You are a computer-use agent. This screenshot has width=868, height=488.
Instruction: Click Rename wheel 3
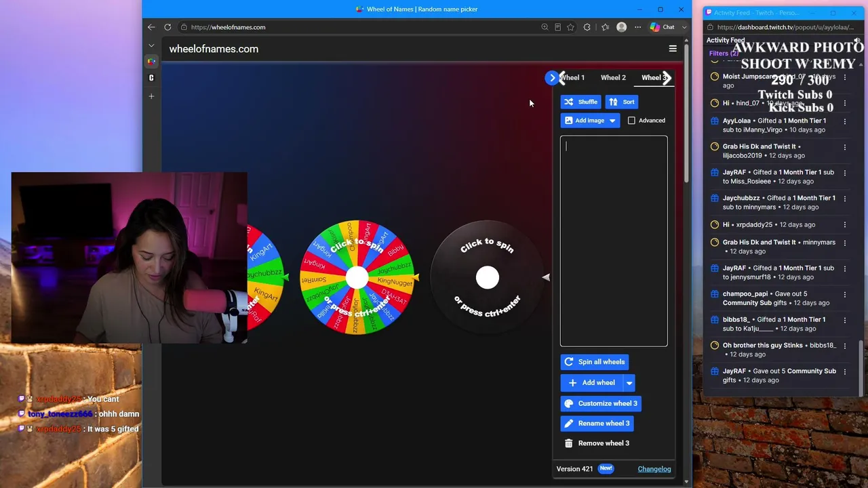point(597,423)
